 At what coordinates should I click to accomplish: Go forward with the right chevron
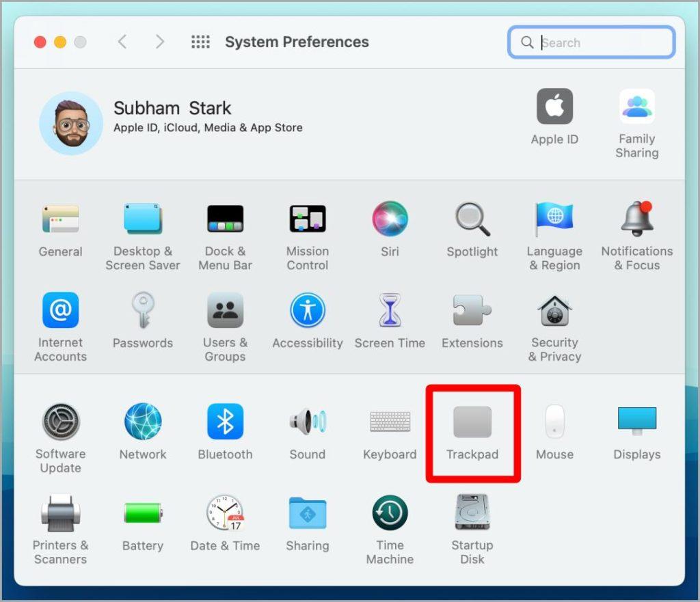160,42
